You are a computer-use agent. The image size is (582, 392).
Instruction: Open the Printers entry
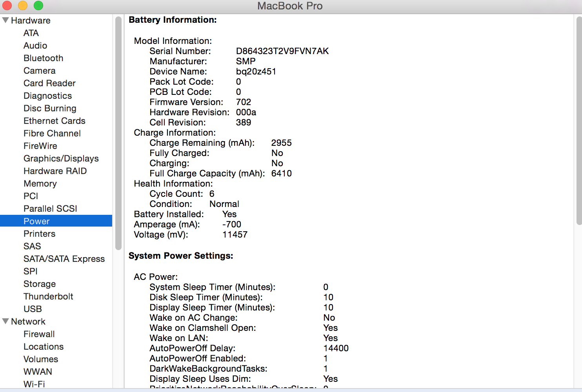click(x=39, y=234)
